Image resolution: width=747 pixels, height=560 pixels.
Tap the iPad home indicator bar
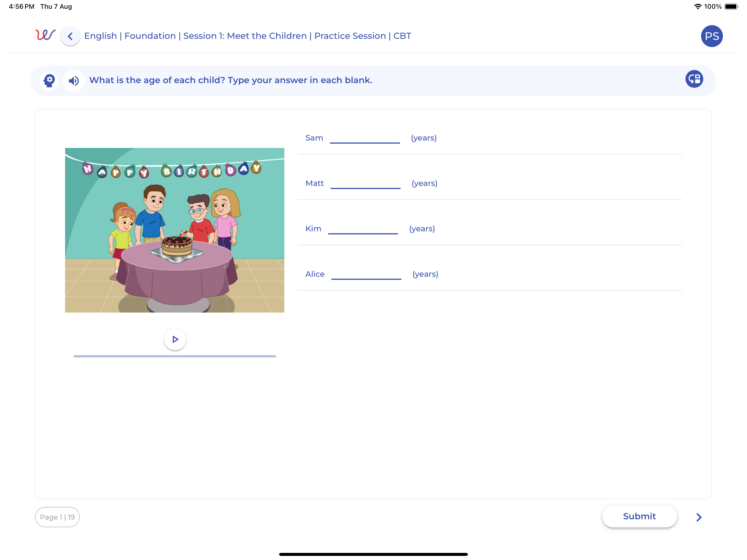[x=373, y=554]
